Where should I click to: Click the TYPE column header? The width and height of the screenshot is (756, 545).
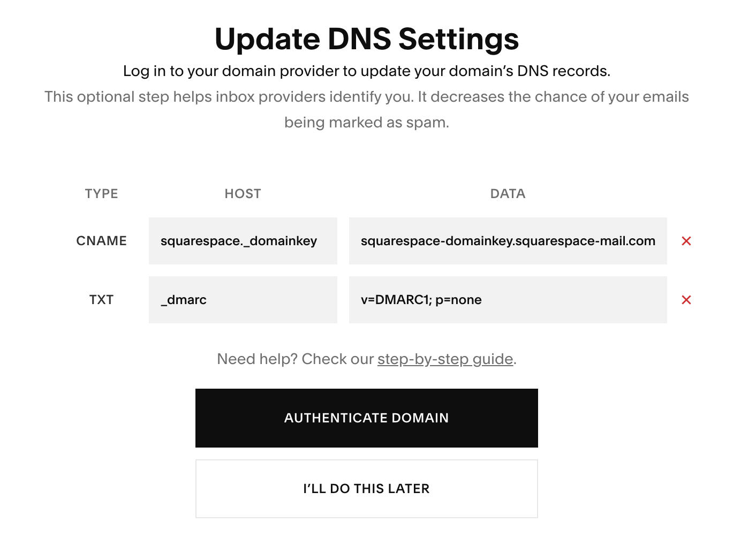[x=101, y=193]
